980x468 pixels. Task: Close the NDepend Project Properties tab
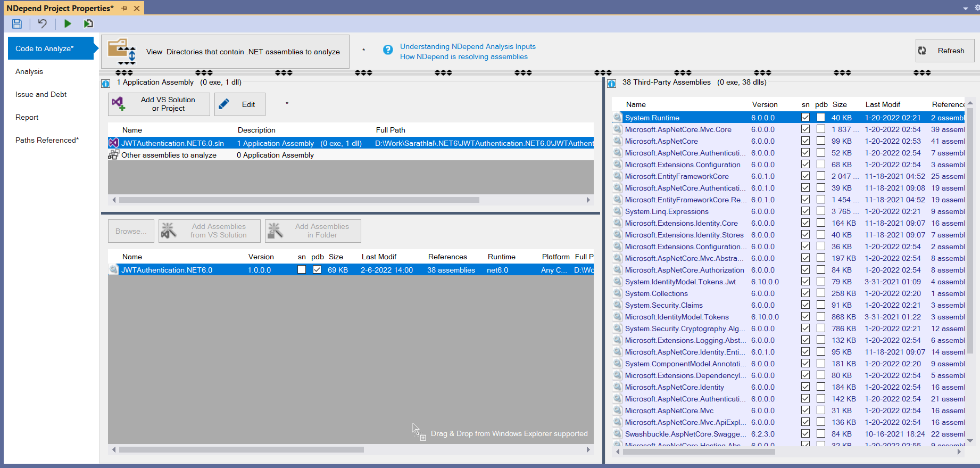click(x=137, y=9)
